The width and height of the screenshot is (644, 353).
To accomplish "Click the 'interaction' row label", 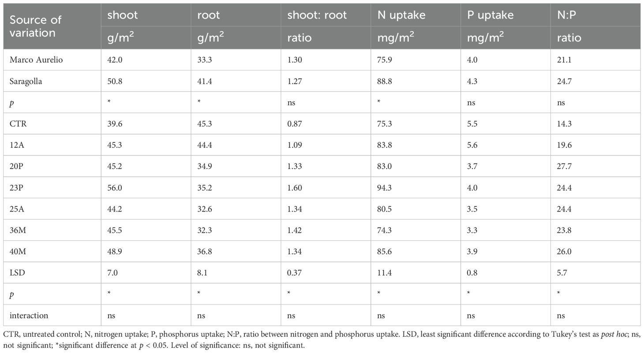I will (29, 316).
